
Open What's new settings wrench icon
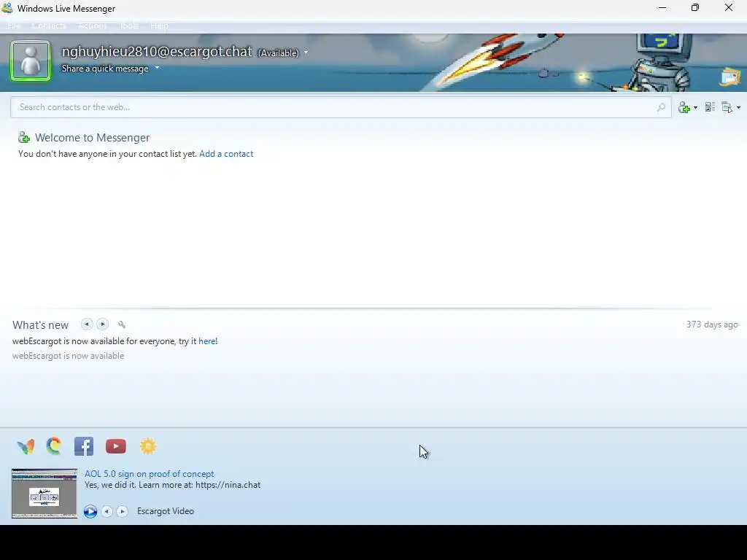(x=122, y=324)
